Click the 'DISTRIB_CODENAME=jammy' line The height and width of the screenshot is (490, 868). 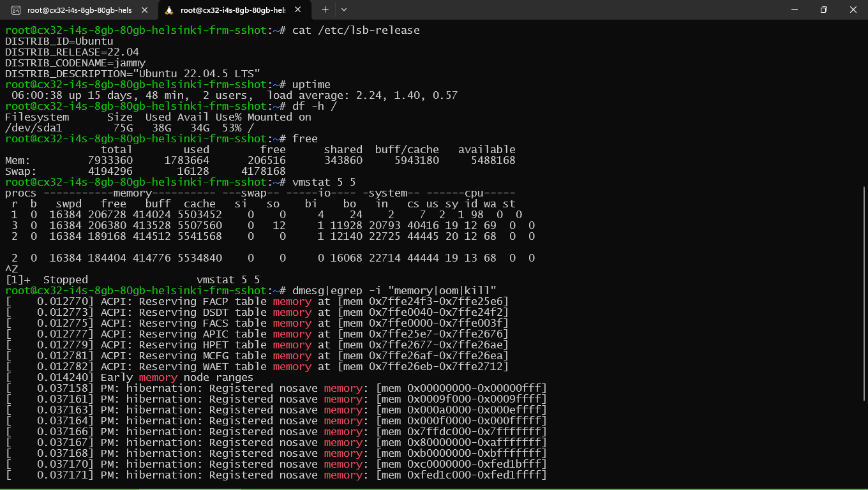click(75, 63)
